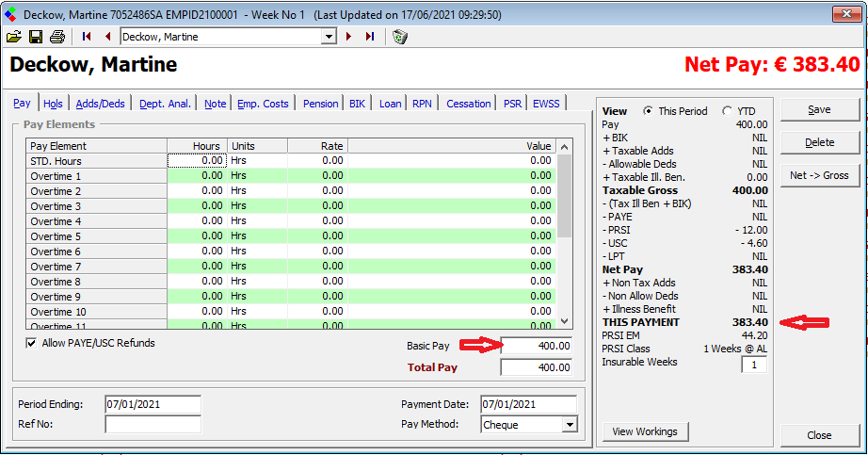
Task: Go to previous employee record arrow
Action: tap(107, 37)
